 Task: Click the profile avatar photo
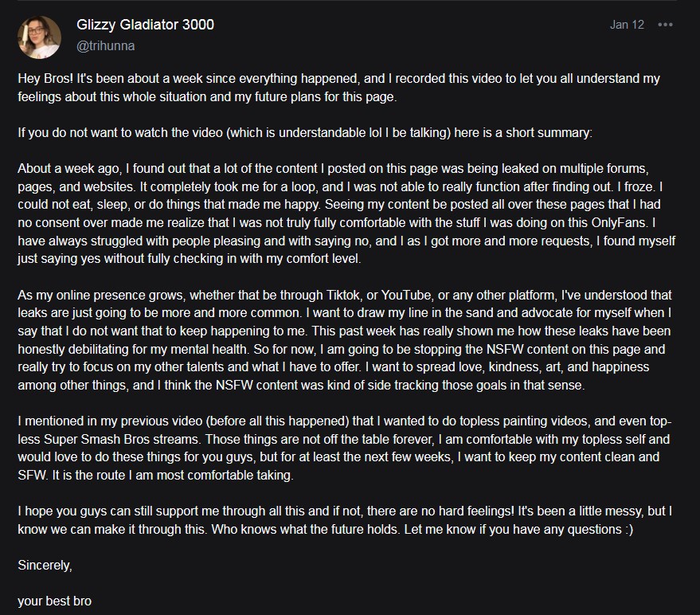pos(39,37)
